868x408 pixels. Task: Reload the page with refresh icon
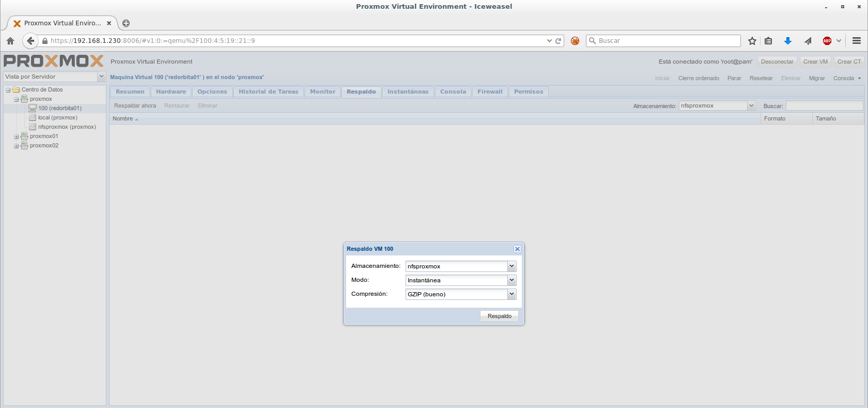click(x=559, y=41)
